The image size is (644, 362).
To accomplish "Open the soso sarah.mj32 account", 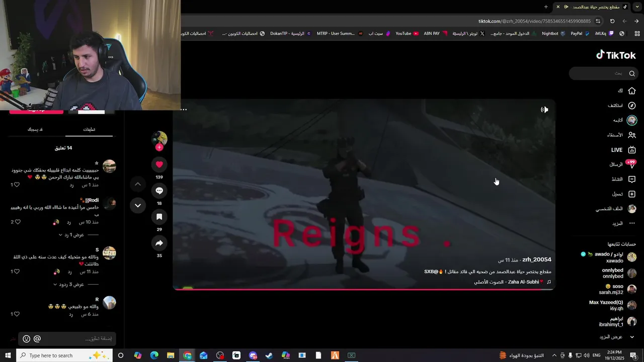I will [x=617, y=289].
